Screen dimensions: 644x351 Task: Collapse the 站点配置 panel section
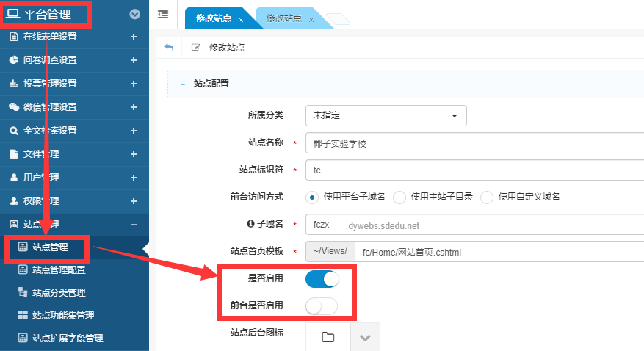(x=182, y=84)
